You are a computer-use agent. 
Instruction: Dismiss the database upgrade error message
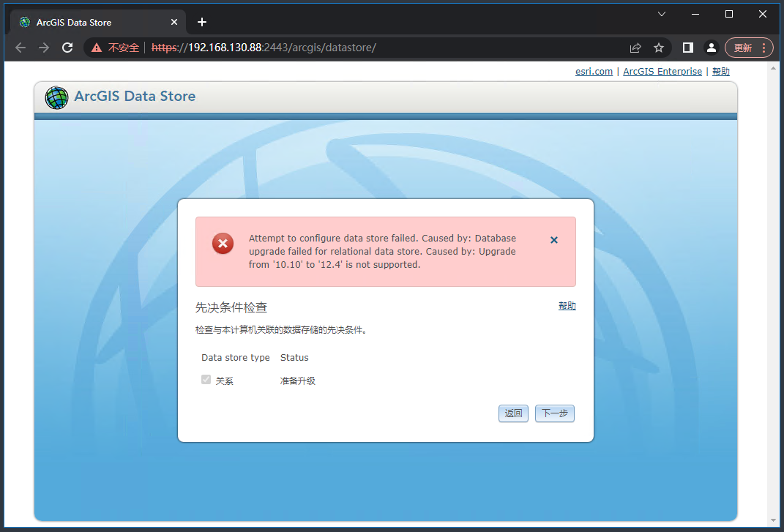(554, 239)
